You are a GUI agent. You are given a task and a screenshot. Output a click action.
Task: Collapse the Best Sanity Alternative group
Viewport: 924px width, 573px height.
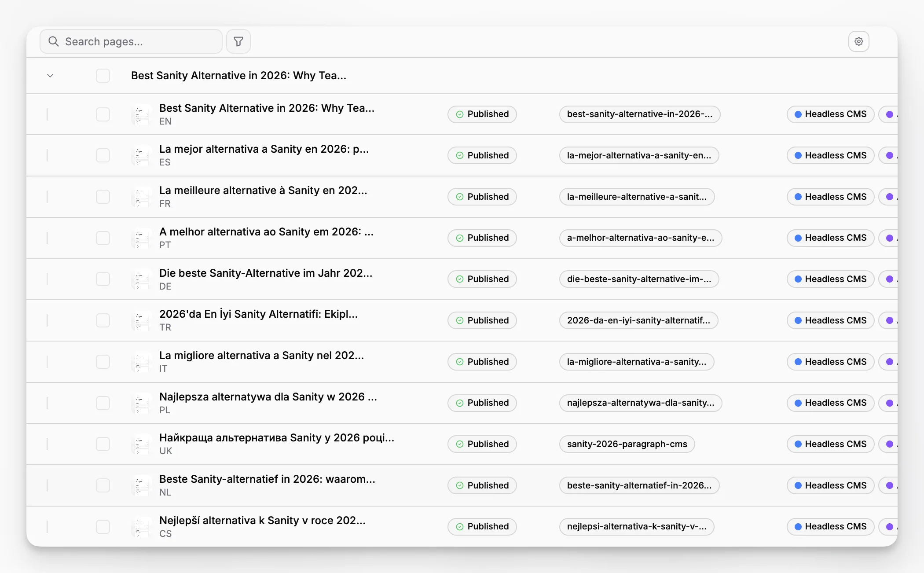pos(50,76)
